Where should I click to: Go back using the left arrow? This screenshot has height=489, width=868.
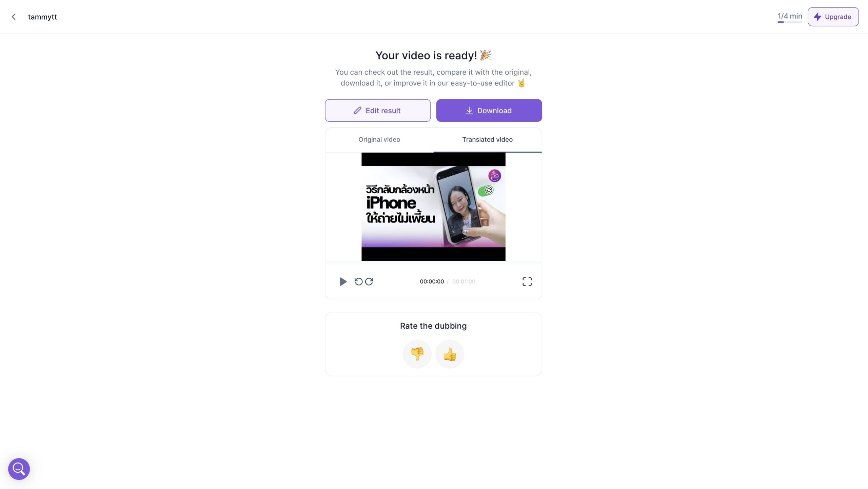[x=14, y=17]
